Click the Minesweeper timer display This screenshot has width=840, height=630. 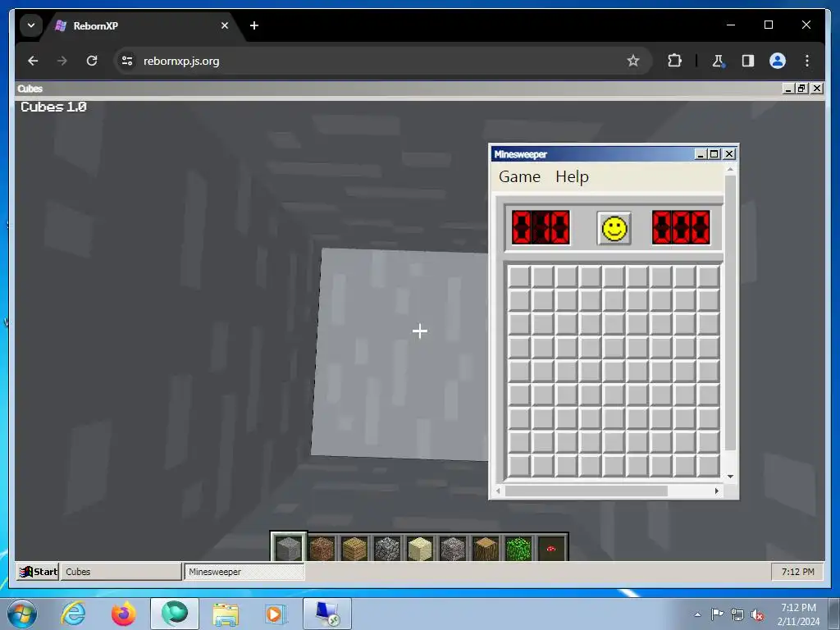click(x=681, y=227)
